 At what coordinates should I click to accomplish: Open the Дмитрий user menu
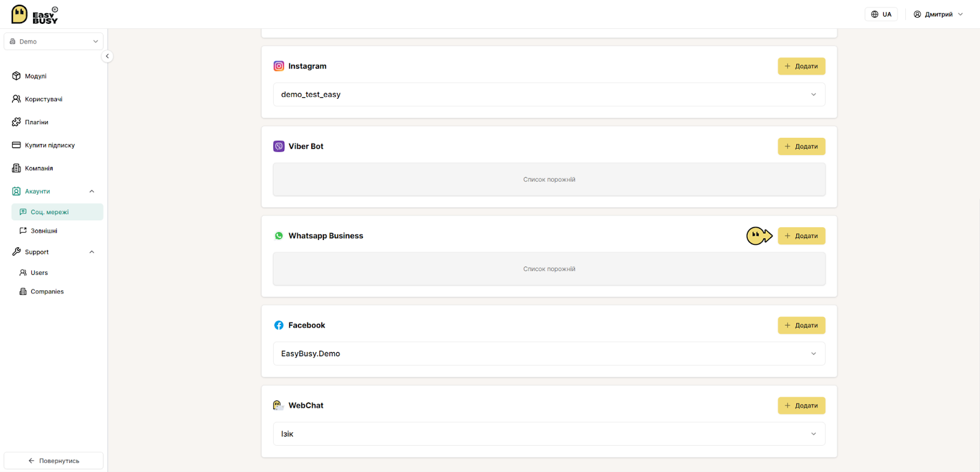[x=938, y=14]
